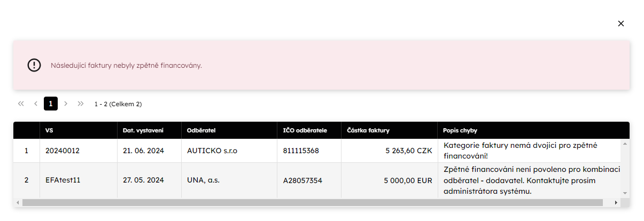Click the VS column header
Image resolution: width=644 pixels, height=221 pixels.
point(49,130)
